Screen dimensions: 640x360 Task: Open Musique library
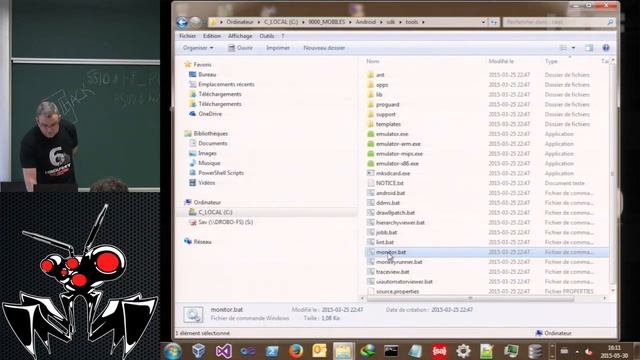209,163
